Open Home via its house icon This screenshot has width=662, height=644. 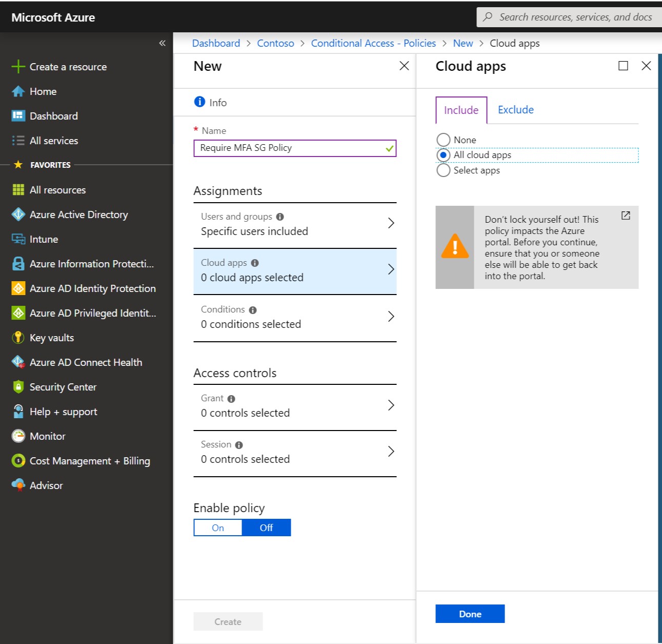tap(18, 91)
